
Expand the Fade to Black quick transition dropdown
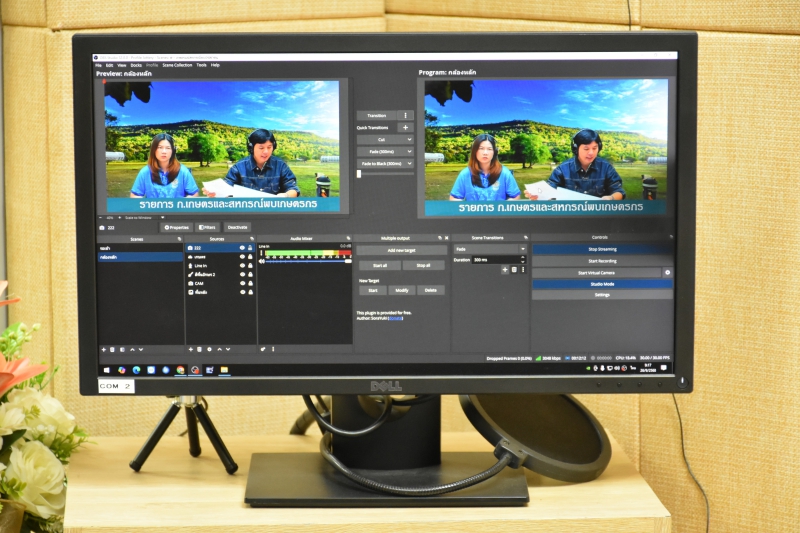click(385, 163)
